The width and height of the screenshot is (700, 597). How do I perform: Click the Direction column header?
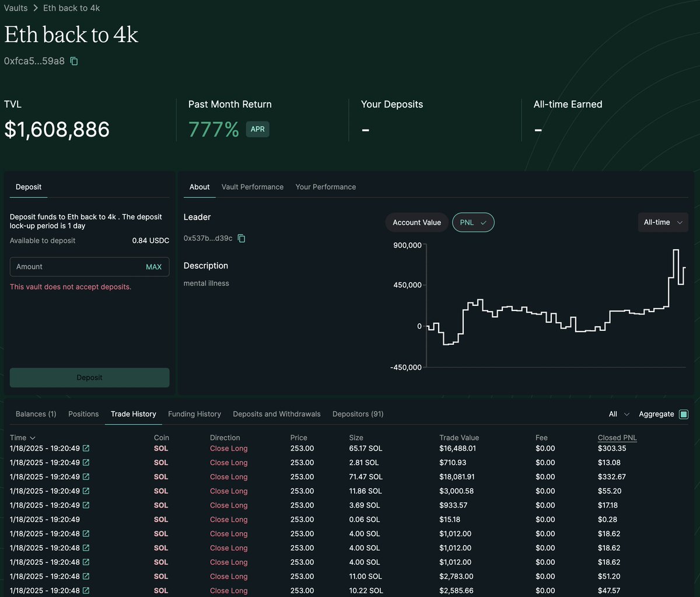225,438
